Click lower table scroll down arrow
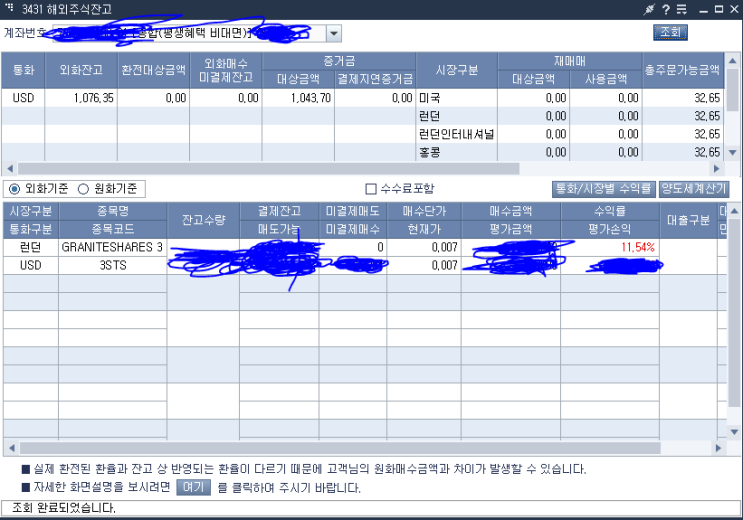Viewport: 743px width, 520px height. click(734, 432)
